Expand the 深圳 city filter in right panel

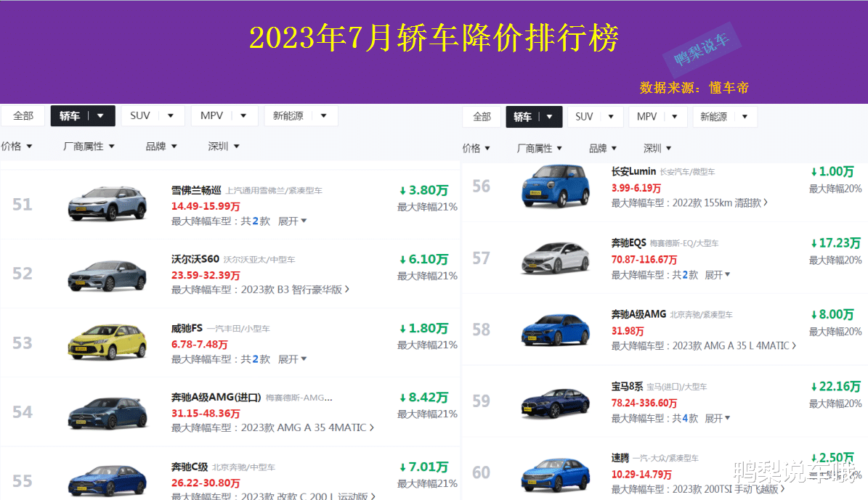657,148
